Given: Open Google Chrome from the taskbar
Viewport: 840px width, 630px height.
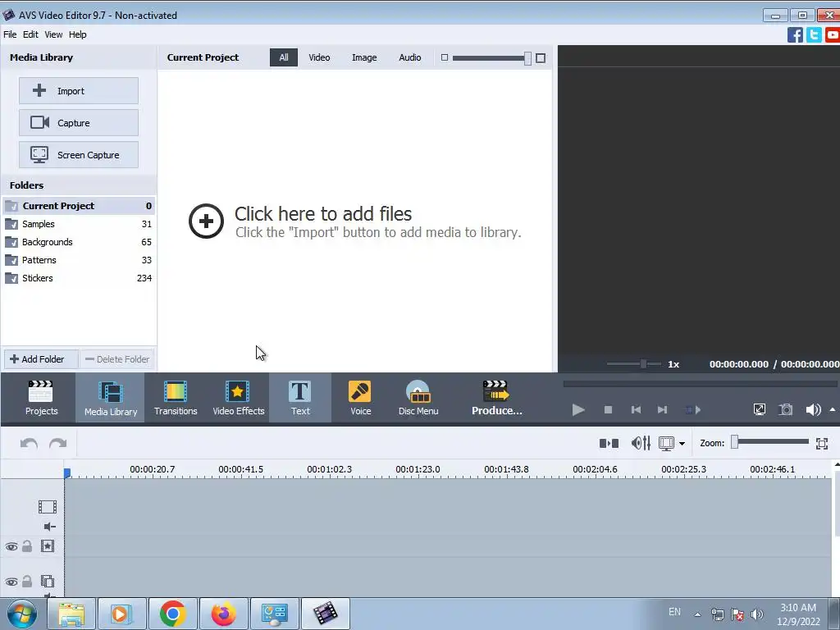Looking at the screenshot, I should (172, 614).
